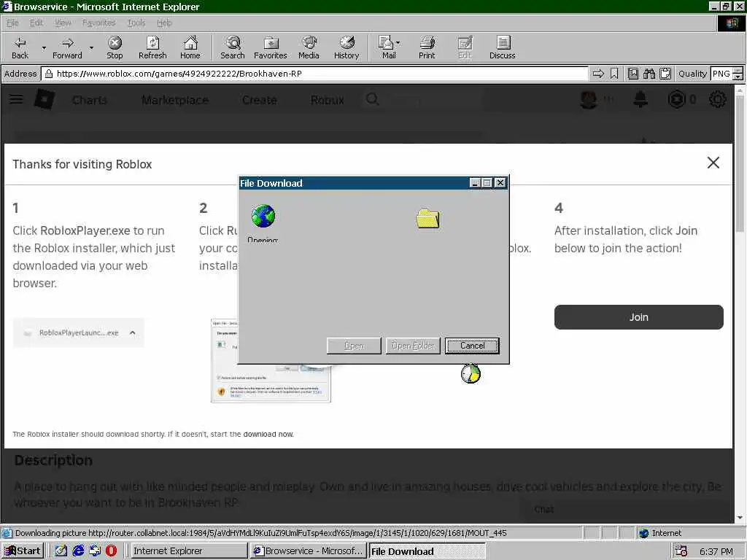Click the Internet Explorer taskbar toolbar item

click(x=187, y=551)
